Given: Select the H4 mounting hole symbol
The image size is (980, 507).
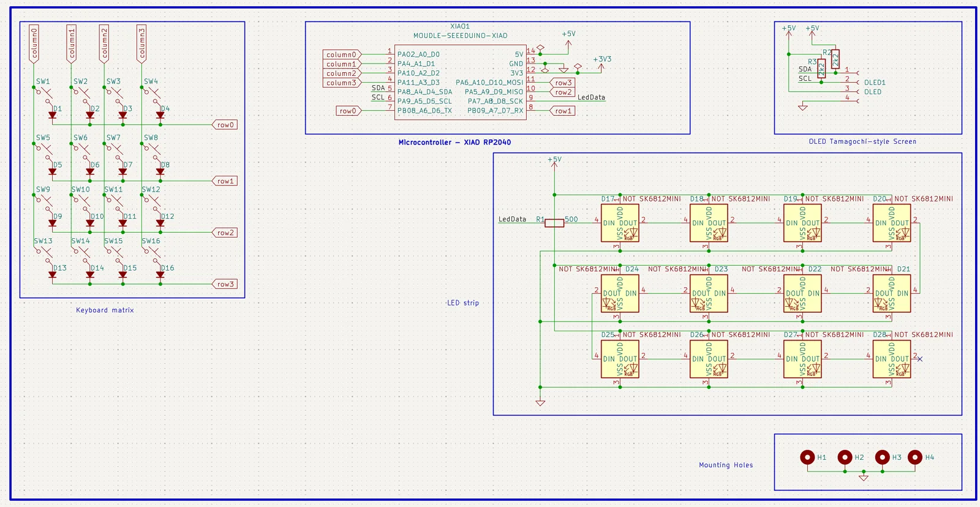Looking at the screenshot, I should click(915, 457).
